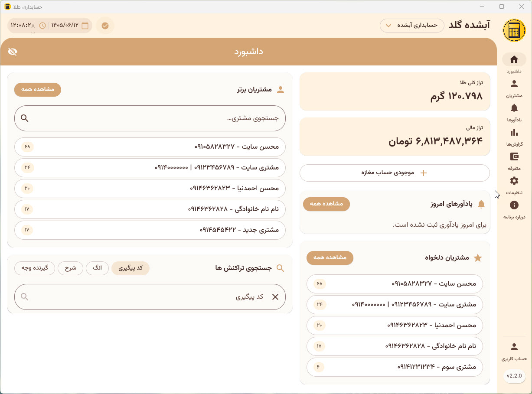Click the bell icon beside یادآورهای امروز
This screenshot has height=394, width=532.
(481, 204)
